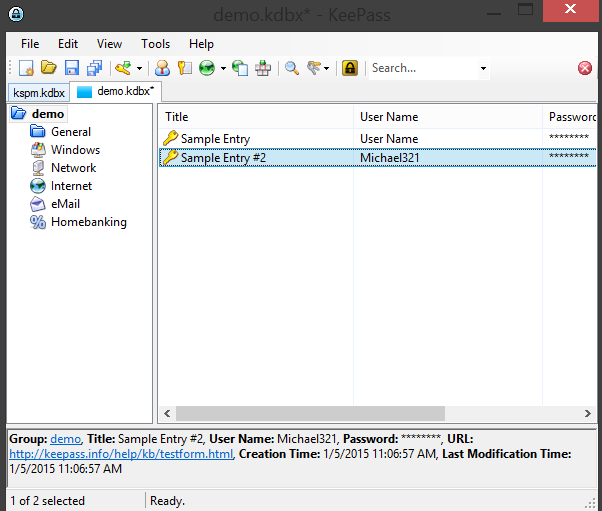Open a database with the folder icon
This screenshot has height=511, width=602.
[49, 68]
